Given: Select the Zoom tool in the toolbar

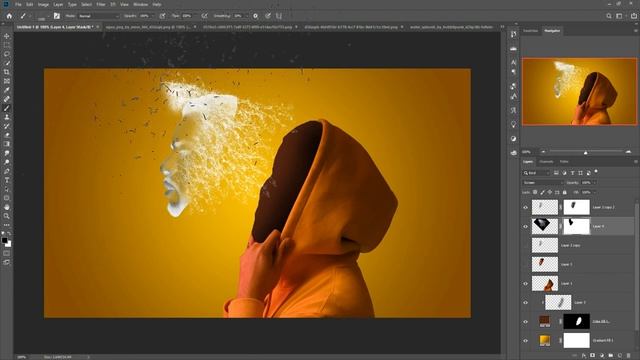Looking at the screenshot, I should tap(7, 216).
